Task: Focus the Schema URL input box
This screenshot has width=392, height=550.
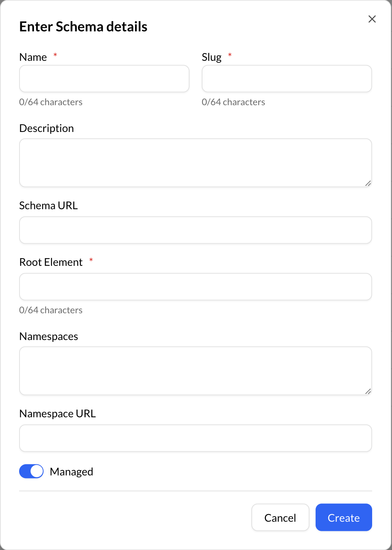Action: pos(196,230)
